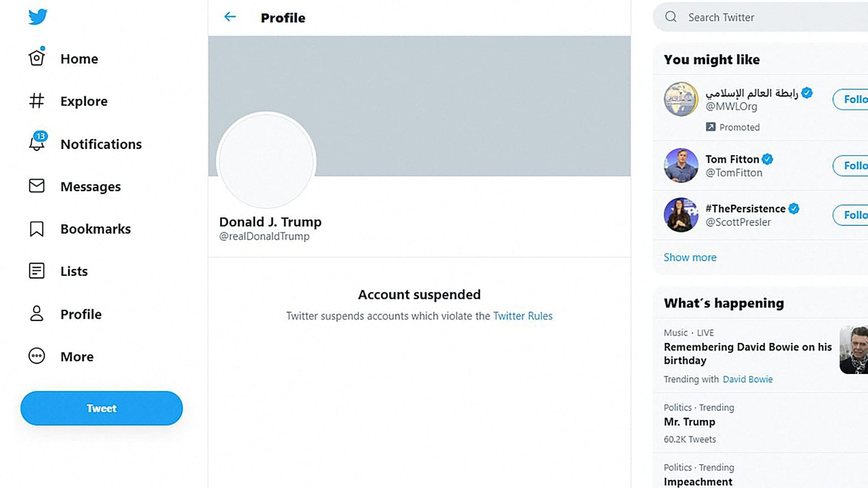Viewport: 868px width, 488px height.
Task: Open the Mr. Trump trending topic
Action: coord(689,422)
